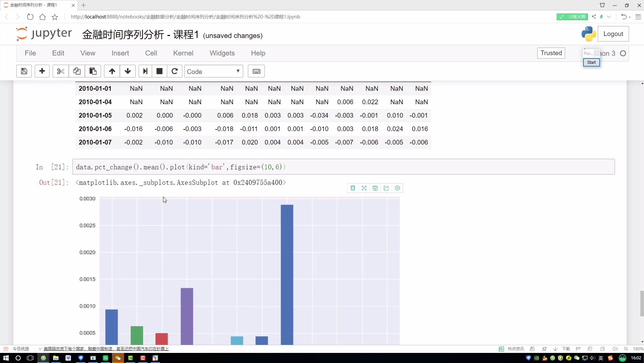Screen dimensions: 644x363
Task: Open the Cell menu
Action: coord(151,53)
